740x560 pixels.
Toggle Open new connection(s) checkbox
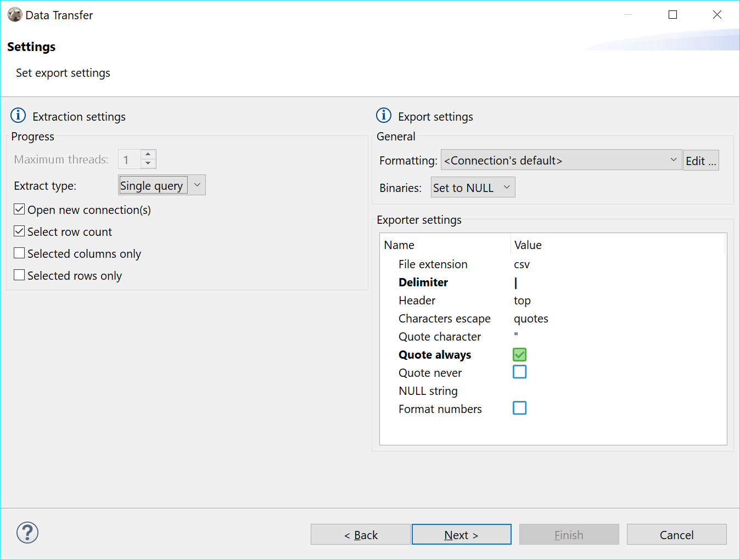(19, 209)
